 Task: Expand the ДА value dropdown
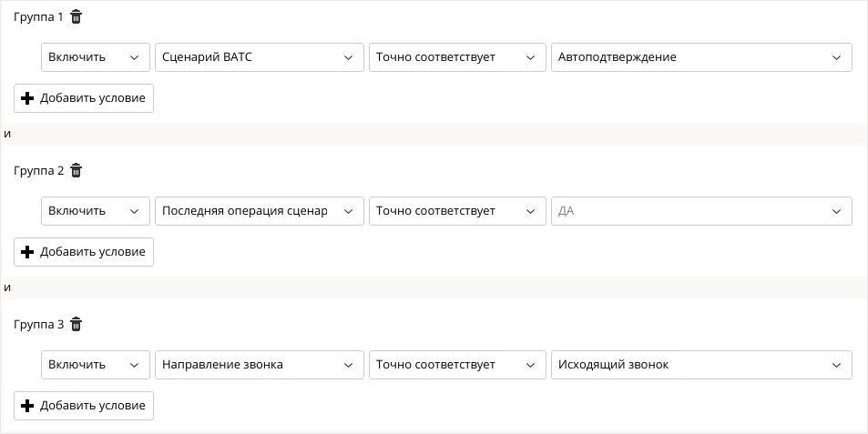[701, 211]
